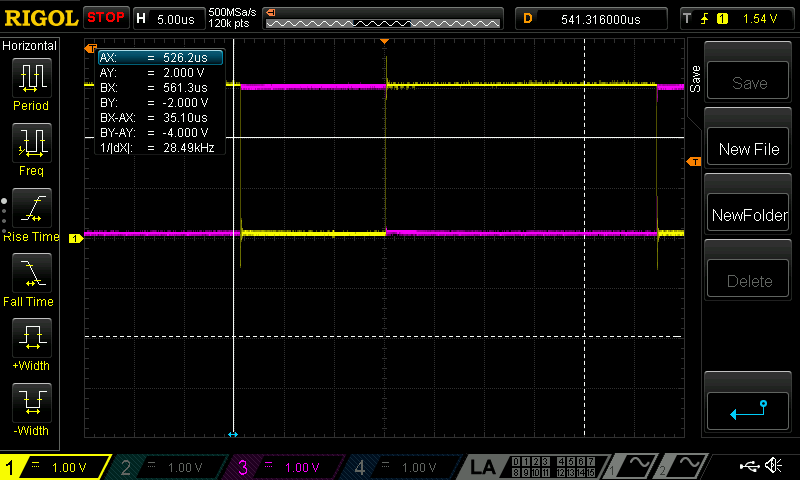The width and height of the screenshot is (800, 480).
Task: Select the Freq measurement icon
Action: pyautogui.click(x=32, y=143)
